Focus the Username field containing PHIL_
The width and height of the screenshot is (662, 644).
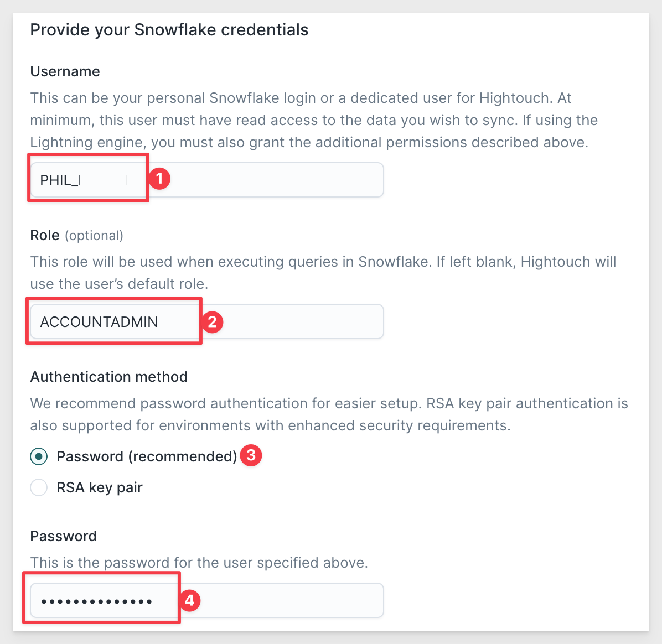[207, 180]
